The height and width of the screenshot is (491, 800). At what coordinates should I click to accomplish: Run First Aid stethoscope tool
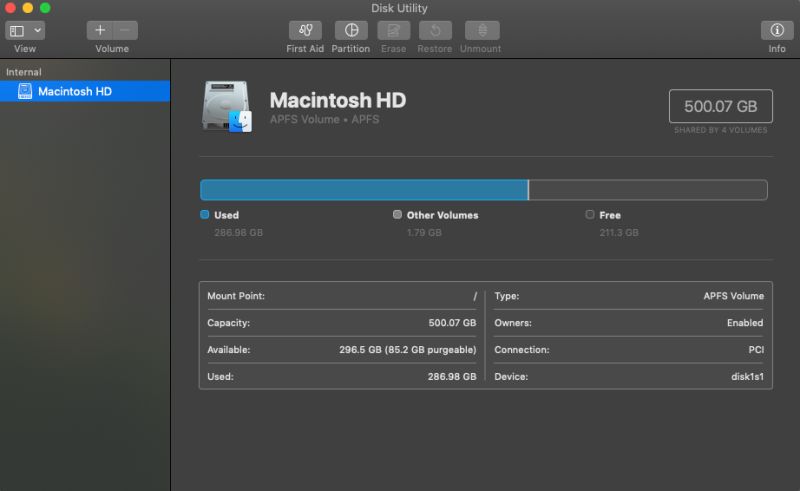pos(305,30)
